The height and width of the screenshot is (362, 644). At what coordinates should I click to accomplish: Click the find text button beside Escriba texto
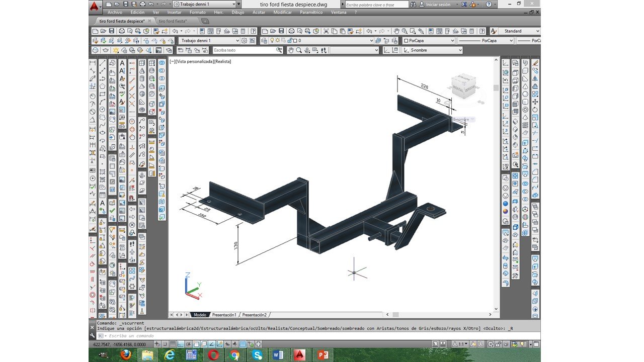click(279, 50)
